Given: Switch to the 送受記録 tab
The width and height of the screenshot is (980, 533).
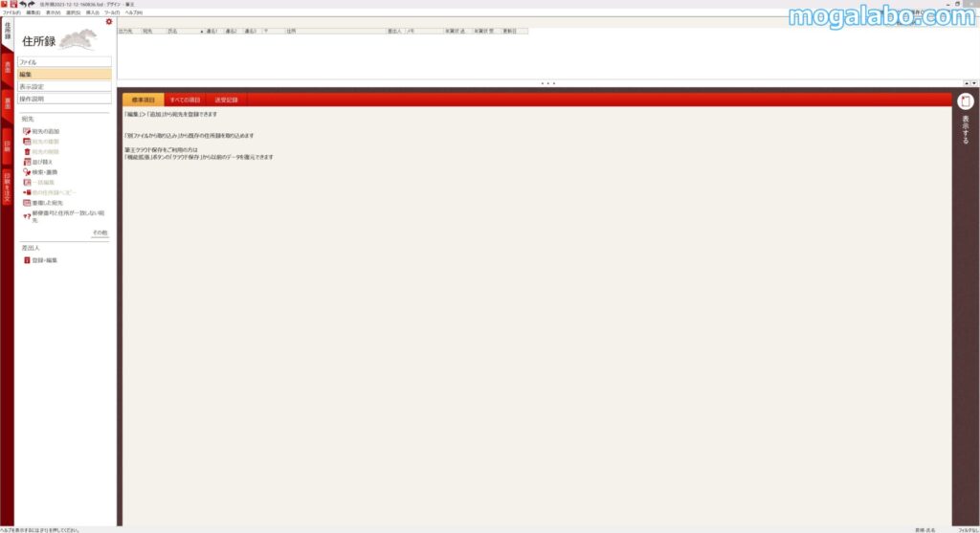Looking at the screenshot, I should point(226,99).
